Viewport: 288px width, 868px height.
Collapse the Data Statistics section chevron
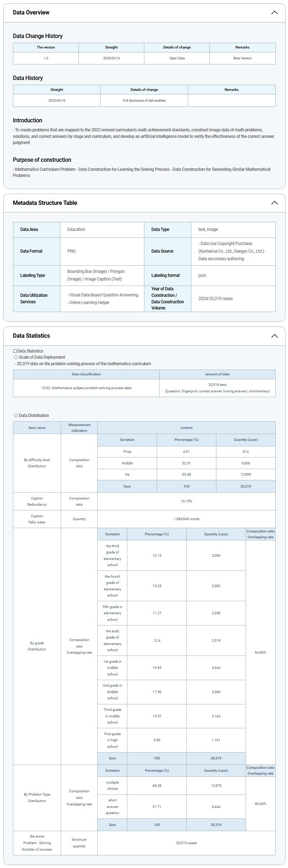(x=274, y=336)
